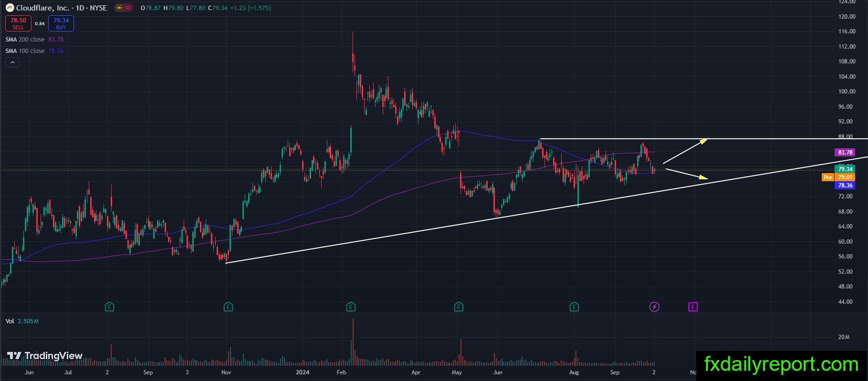Click the 2.505M volume value
This screenshot has height=381, width=868.
pos(28,321)
